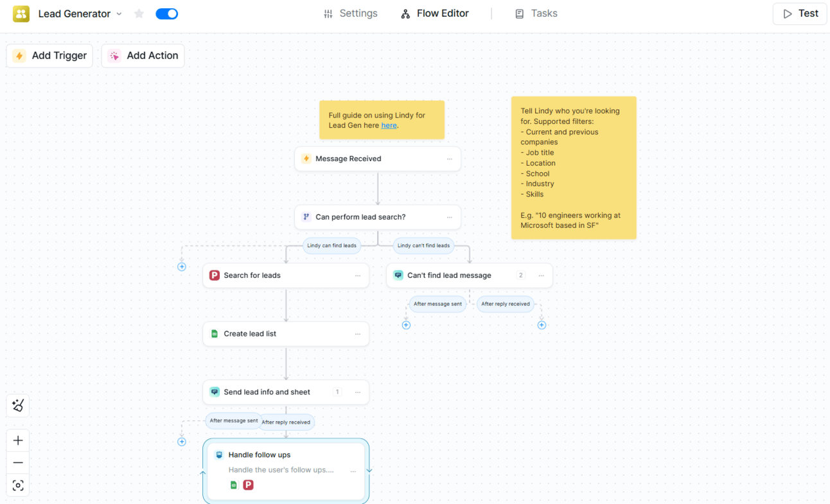Click the Test button
Viewport: 830px width, 504px height.
pyautogui.click(x=800, y=13)
